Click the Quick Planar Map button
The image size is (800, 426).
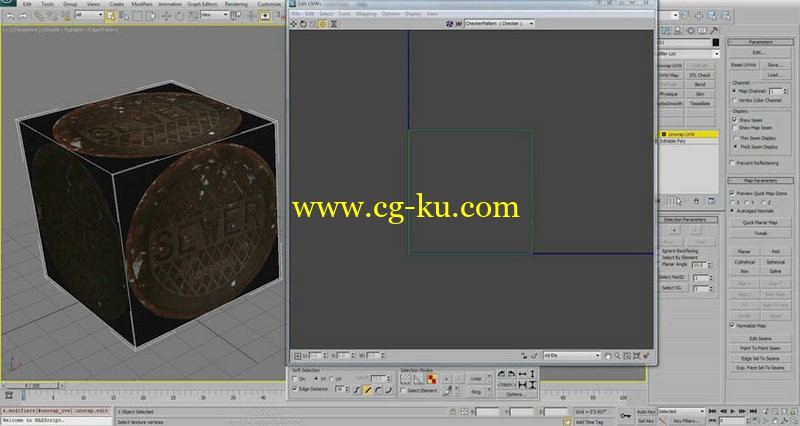point(760,222)
